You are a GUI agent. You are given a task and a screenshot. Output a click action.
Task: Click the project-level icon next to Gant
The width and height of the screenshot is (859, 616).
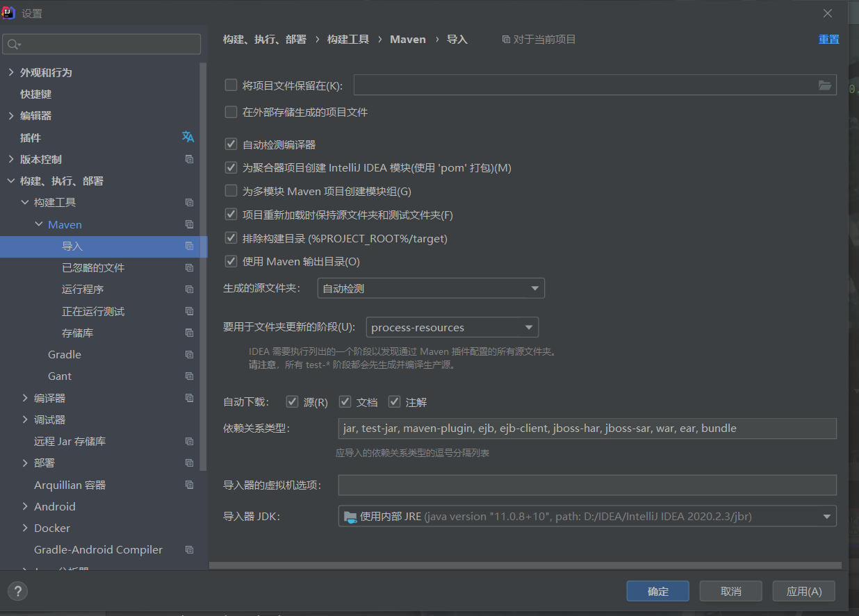point(189,376)
